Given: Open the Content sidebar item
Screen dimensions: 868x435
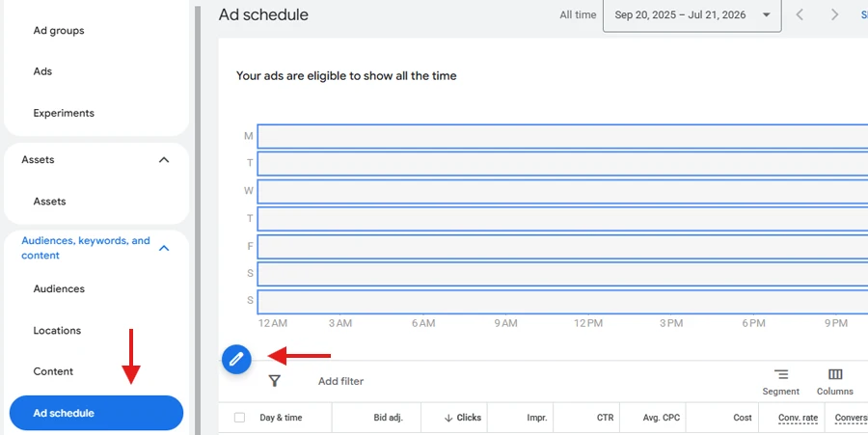Looking at the screenshot, I should point(53,371).
